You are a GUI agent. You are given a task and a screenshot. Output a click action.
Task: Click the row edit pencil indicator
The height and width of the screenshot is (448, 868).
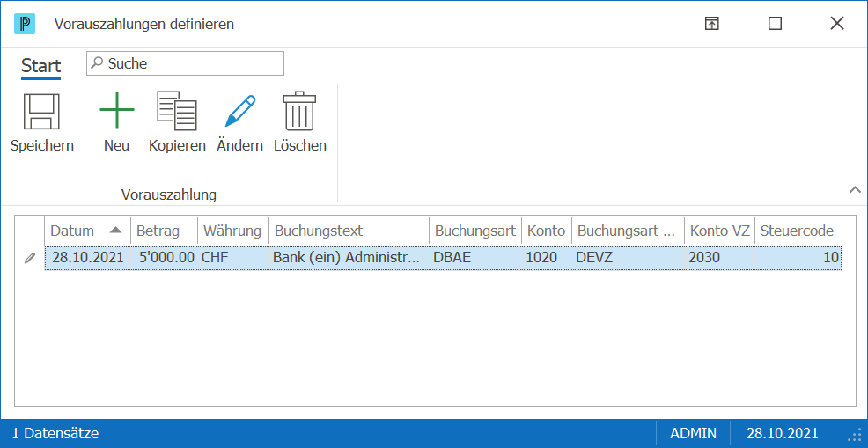coord(29,258)
